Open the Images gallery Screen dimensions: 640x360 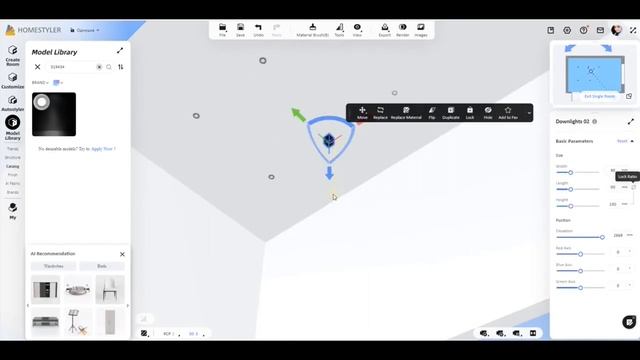point(421,30)
